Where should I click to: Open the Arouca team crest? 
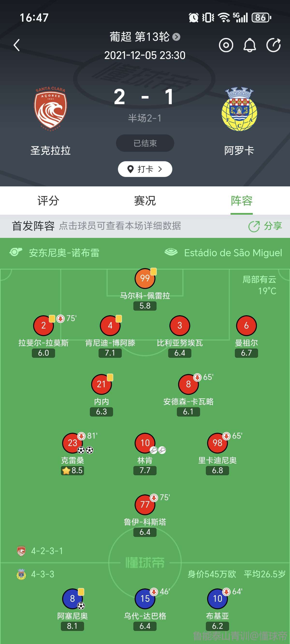tap(239, 109)
